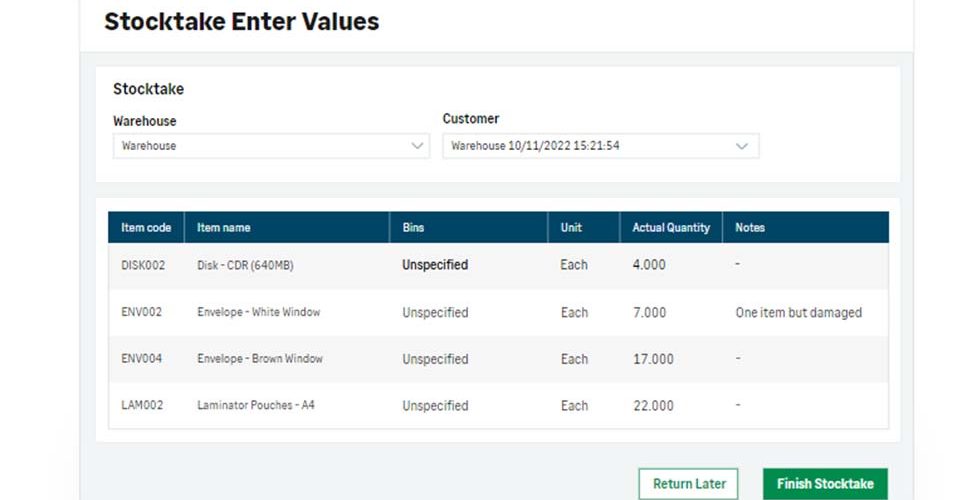Click the Finish Stocktake button
This screenshot has height=500, width=967.
[x=825, y=484]
